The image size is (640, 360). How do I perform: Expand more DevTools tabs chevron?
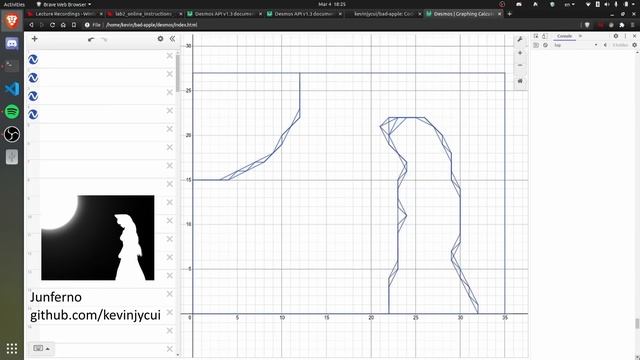pyautogui.click(x=580, y=36)
